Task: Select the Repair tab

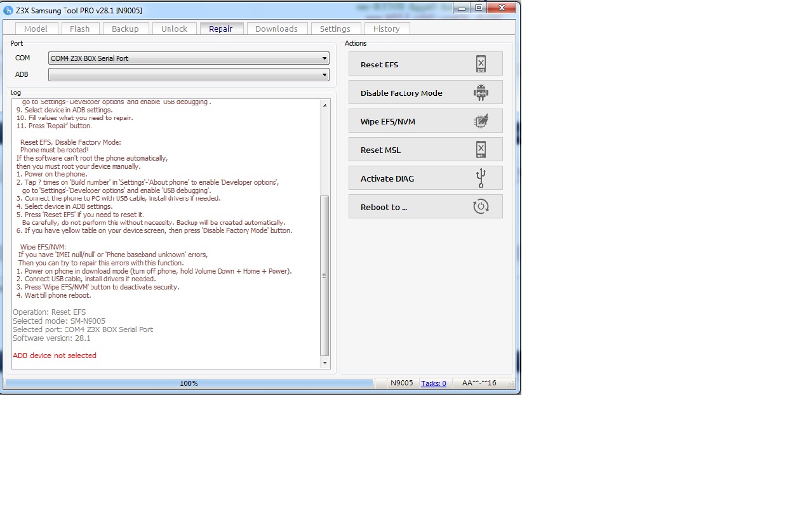Action: (221, 29)
